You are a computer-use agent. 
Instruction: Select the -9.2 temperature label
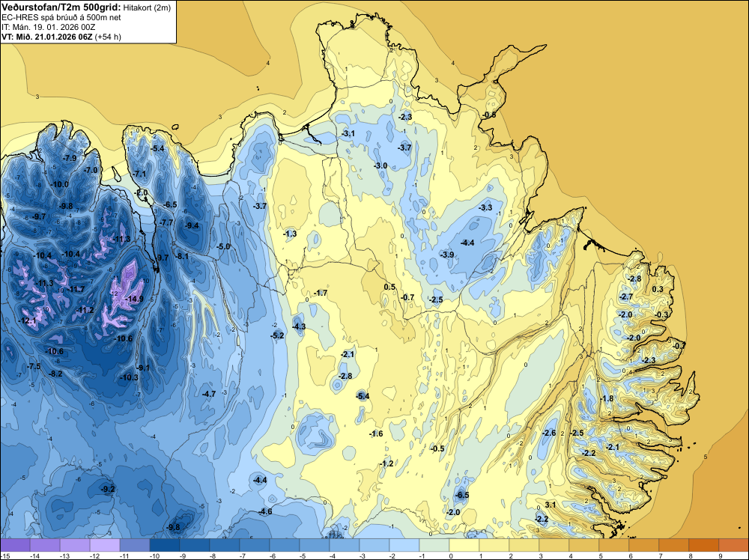point(108,488)
